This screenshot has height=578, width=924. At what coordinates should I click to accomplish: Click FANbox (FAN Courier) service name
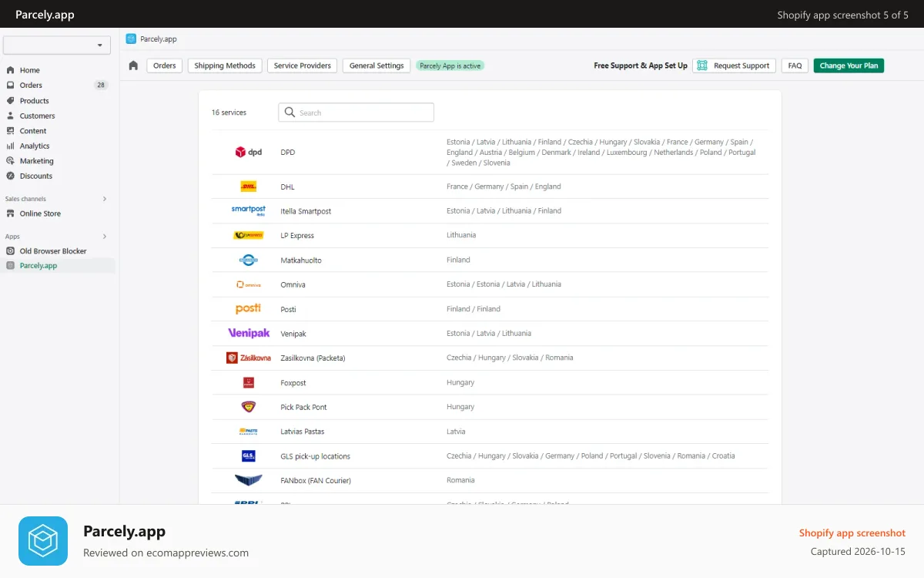point(316,481)
